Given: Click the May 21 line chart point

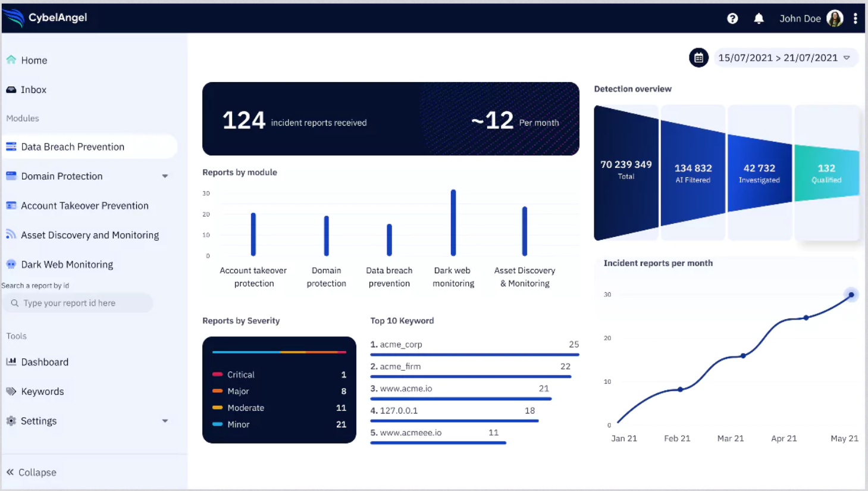Looking at the screenshot, I should tap(851, 295).
